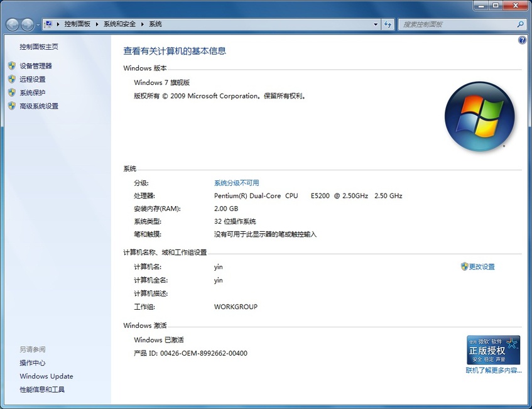532x409 pixels.
Task: Click the Pentium(R) Dual-Core E5200 processor text
Action: click(308, 196)
